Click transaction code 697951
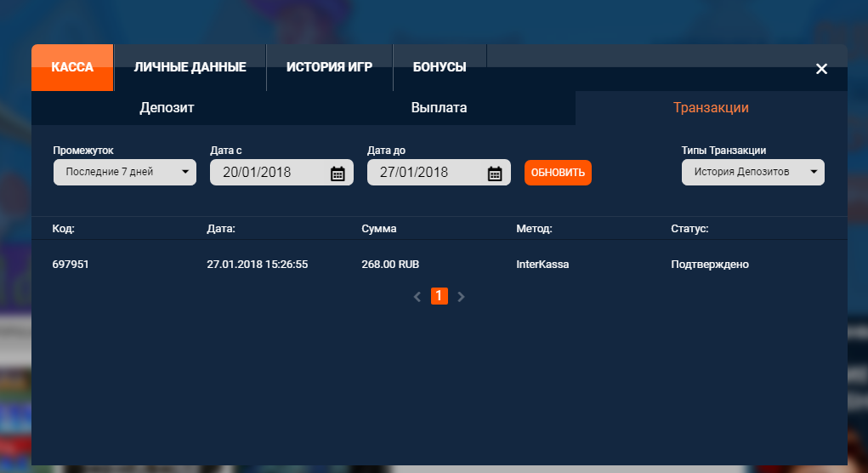 point(71,265)
